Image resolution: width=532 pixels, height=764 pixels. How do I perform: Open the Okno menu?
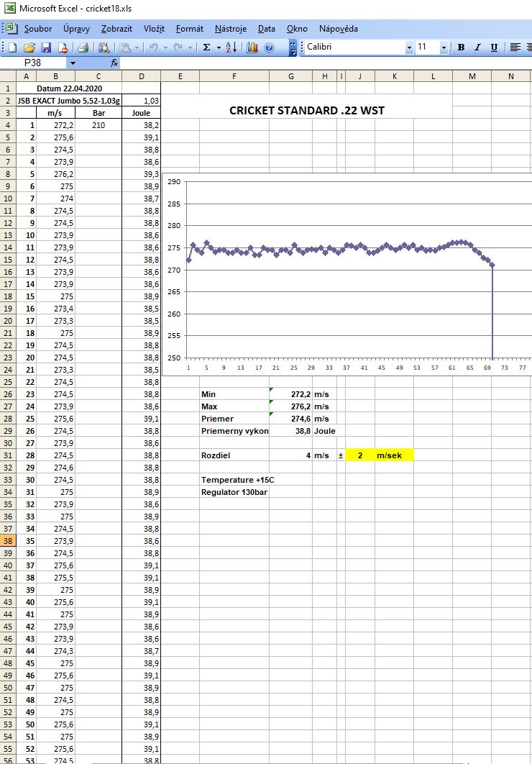(297, 29)
